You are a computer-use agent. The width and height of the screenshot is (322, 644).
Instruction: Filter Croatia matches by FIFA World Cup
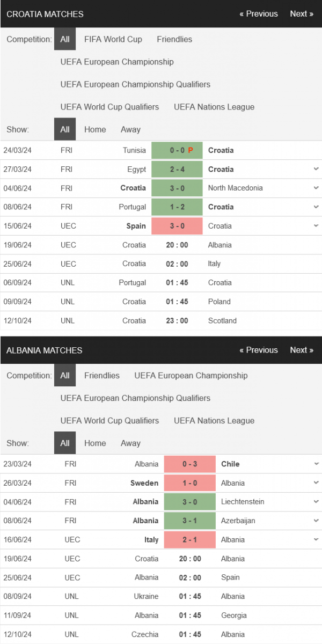click(x=113, y=39)
